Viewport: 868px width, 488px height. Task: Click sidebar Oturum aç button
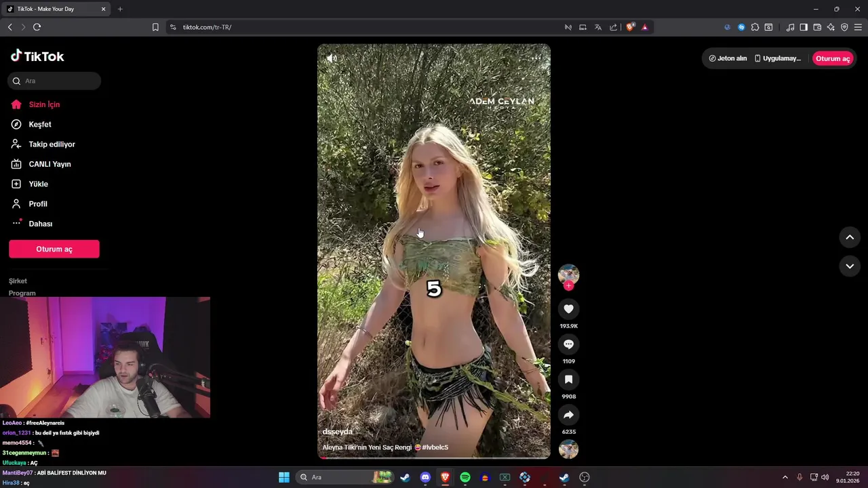click(54, 249)
